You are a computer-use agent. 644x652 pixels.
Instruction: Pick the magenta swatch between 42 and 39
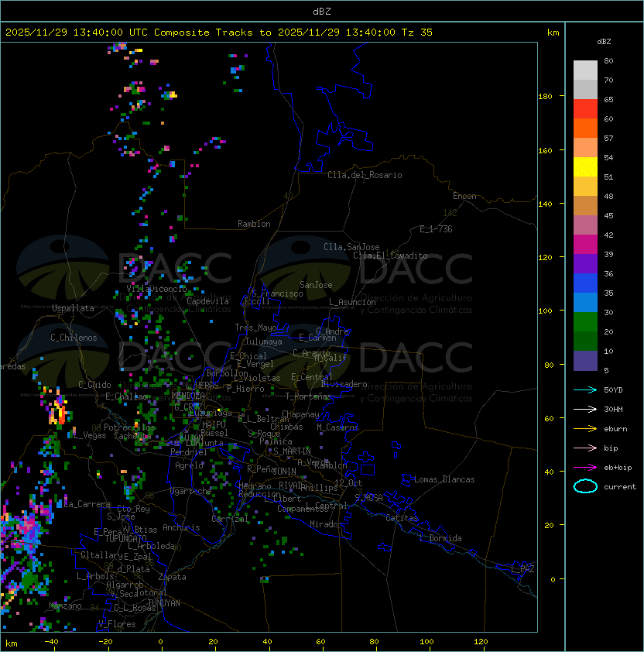coord(585,245)
